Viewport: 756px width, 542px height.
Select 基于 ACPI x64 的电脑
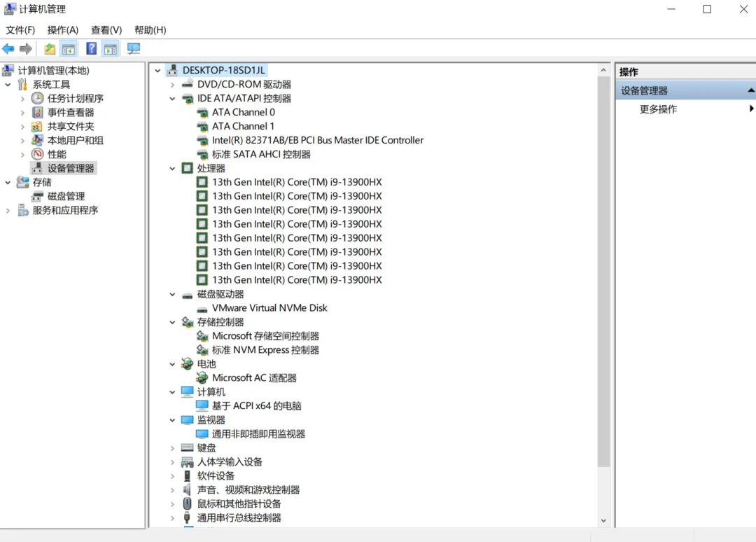coord(256,406)
